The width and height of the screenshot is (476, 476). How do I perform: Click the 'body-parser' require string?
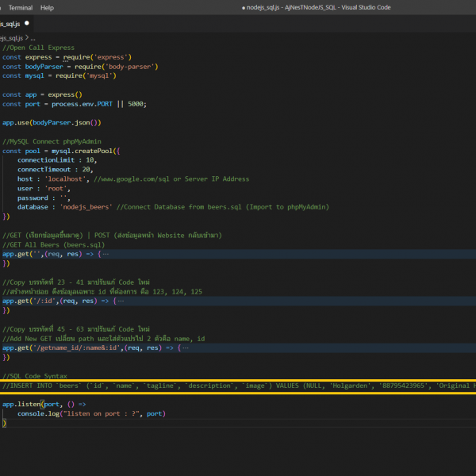coord(131,67)
